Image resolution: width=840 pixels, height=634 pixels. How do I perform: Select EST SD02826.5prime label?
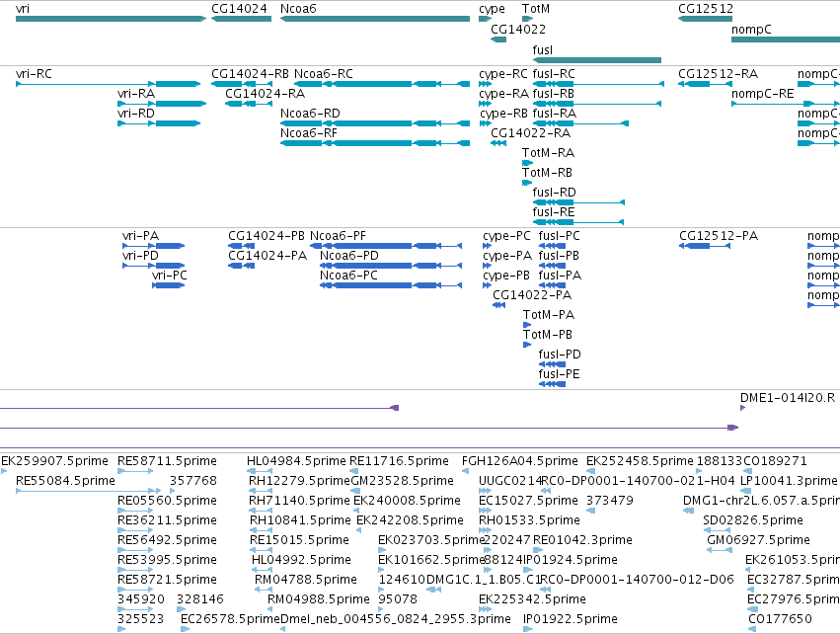pyautogui.click(x=753, y=520)
